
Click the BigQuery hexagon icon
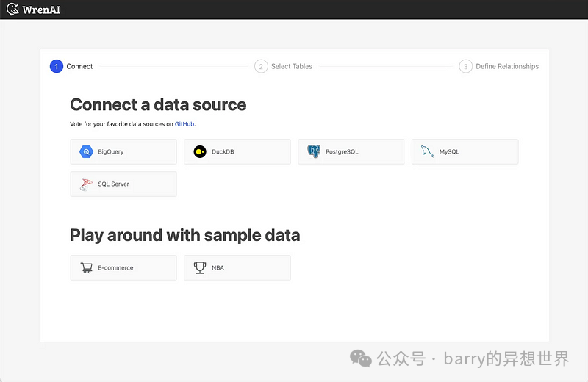tap(86, 151)
